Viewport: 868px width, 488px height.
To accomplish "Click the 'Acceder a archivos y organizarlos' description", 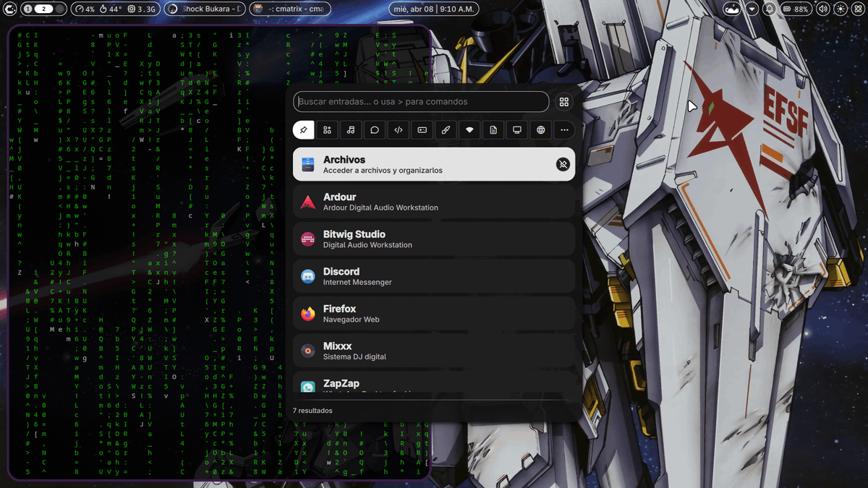I will (x=383, y=171).
